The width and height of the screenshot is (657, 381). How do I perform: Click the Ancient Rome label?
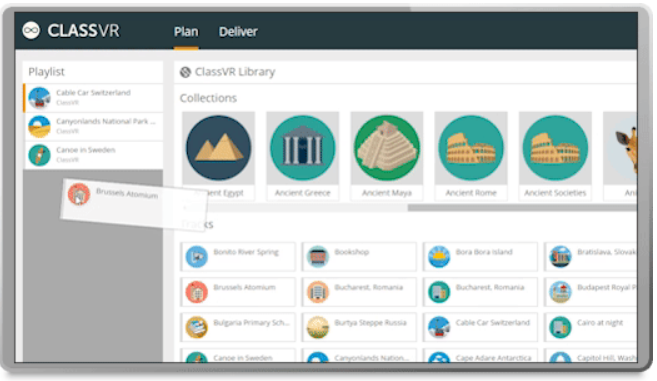tap(471, 193)
